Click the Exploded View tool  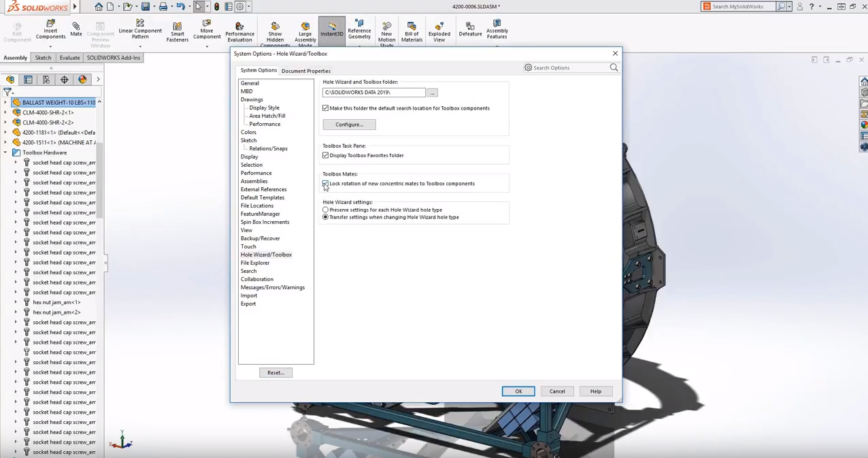(x=439, y=33)
